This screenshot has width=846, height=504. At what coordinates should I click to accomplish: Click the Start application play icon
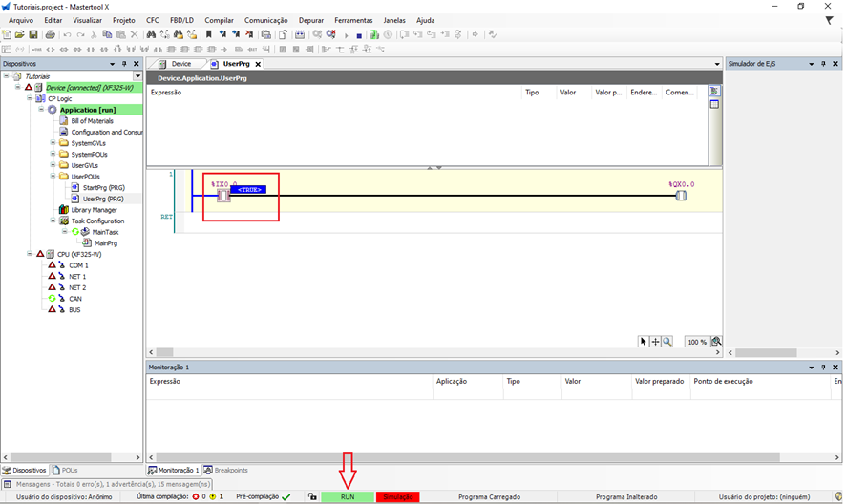click(x=346, y=35)
